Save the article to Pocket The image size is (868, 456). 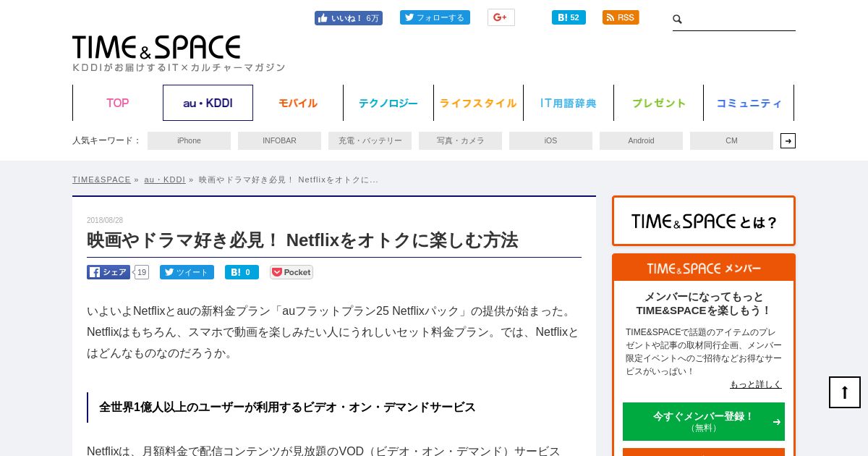click(292, 272)
